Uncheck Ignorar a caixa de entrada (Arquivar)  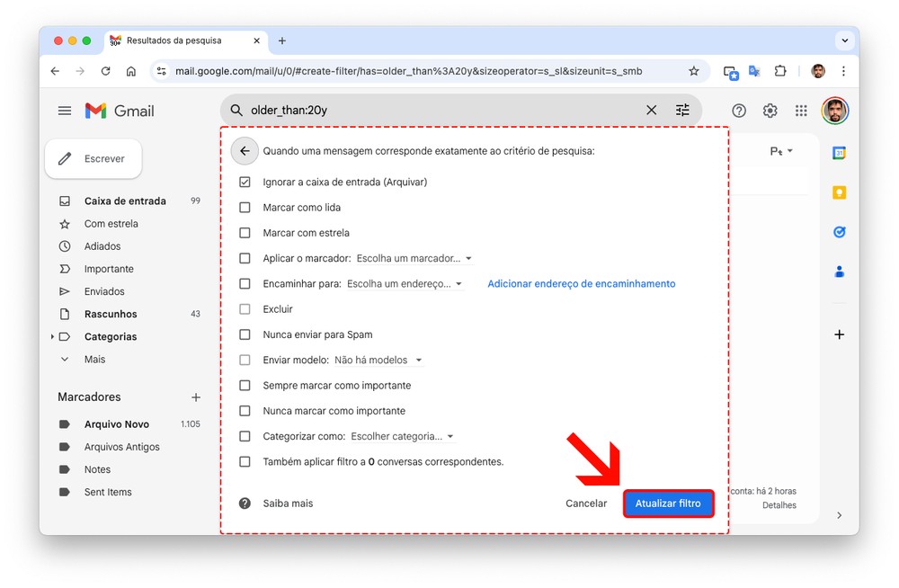(x=245, y=182)
